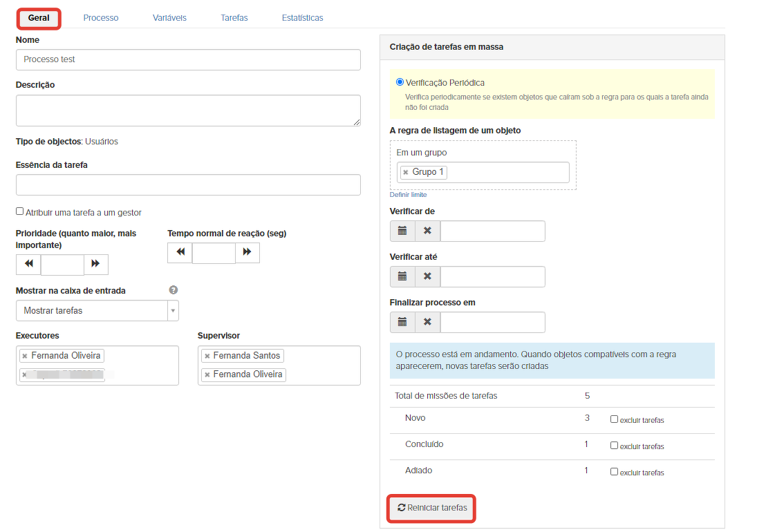Go to the Variáveis tab
The height and width of the screenshot is (532, 757).
(169, 18)
